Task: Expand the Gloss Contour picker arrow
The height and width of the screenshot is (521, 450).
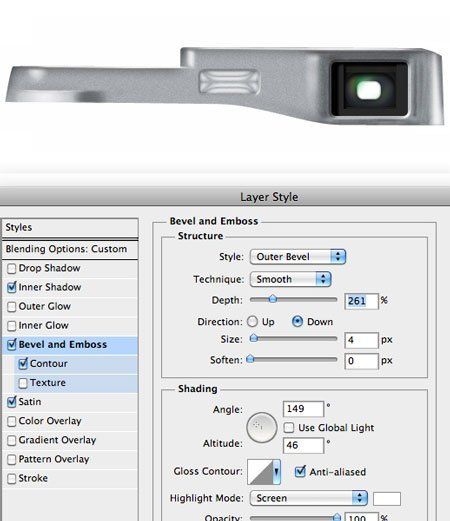Action: [276, 472]
